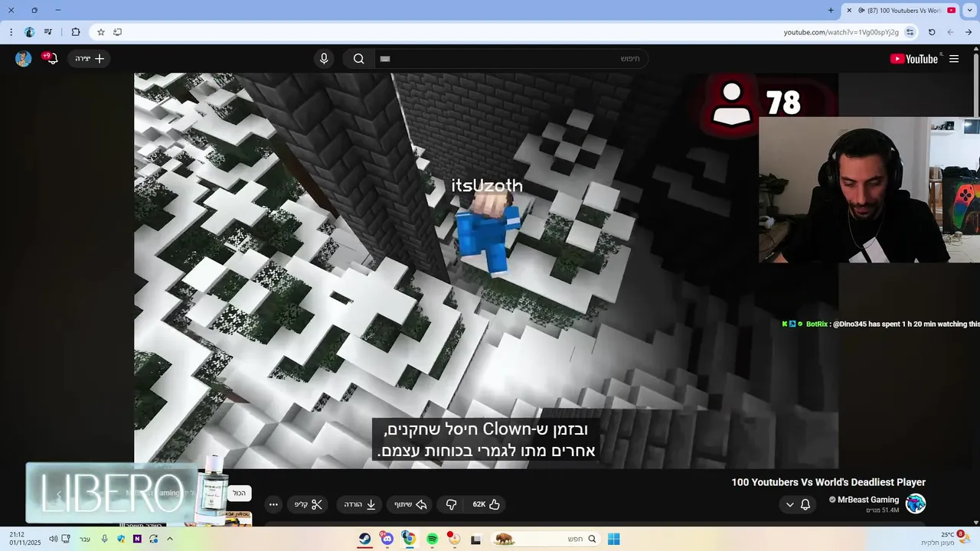Click the address bar URL text
The image size is (980, 551).
click(841, 32)
